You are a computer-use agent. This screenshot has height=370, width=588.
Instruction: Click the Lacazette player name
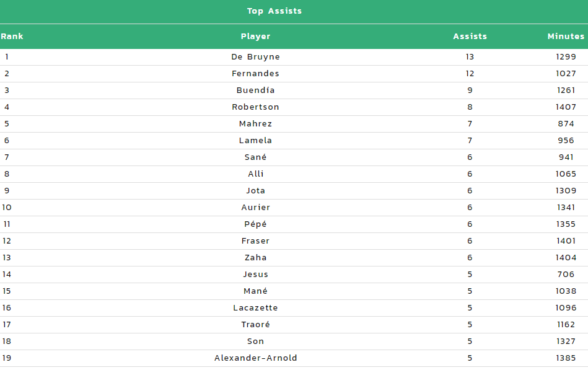pyautogui.click(x=255, y=307)
